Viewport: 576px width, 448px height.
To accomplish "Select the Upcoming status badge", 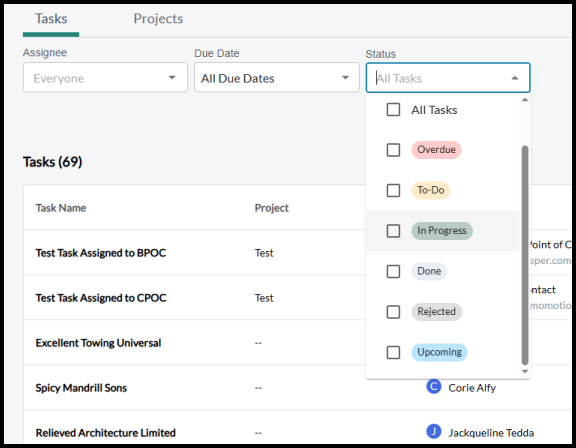I will click(x=439, y=352).
